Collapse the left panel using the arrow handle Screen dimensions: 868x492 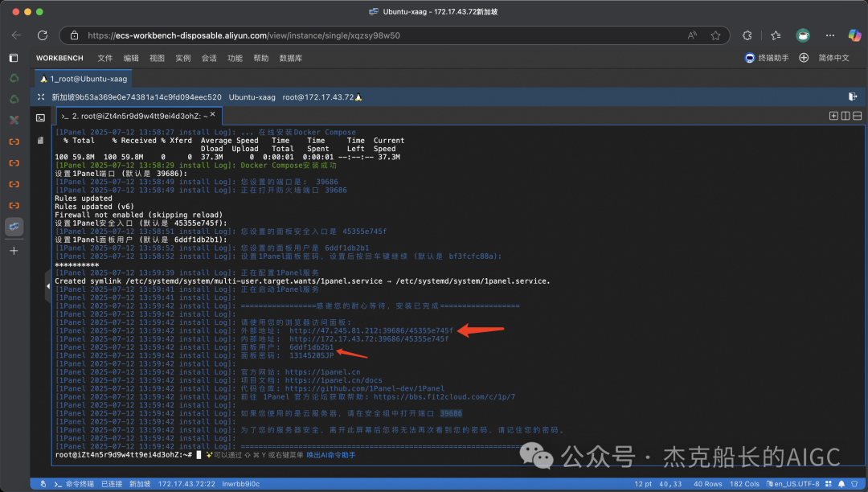48,286
